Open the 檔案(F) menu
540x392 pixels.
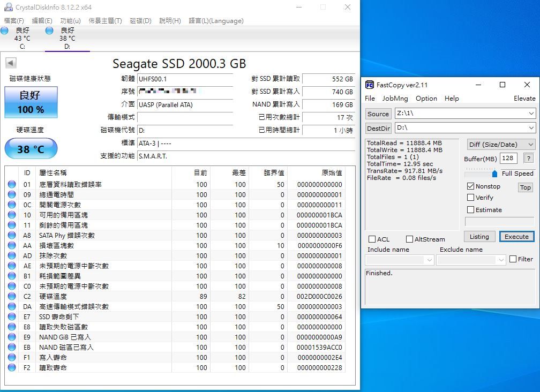click(14, 21)
